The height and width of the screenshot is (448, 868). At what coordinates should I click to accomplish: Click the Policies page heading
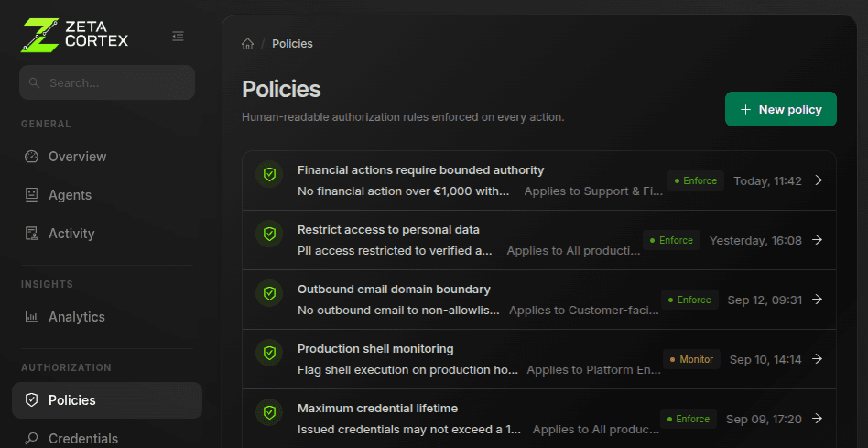click(x=281, y=89)
